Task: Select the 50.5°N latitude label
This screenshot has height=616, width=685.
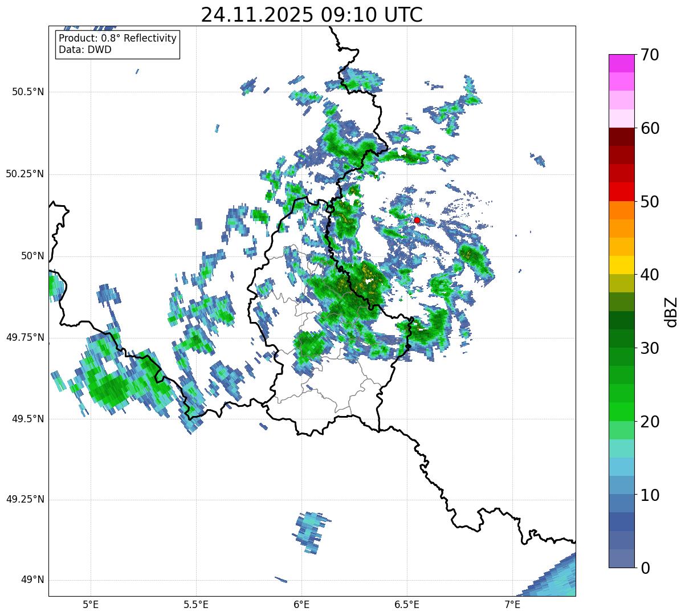Action: coord(27,92)
